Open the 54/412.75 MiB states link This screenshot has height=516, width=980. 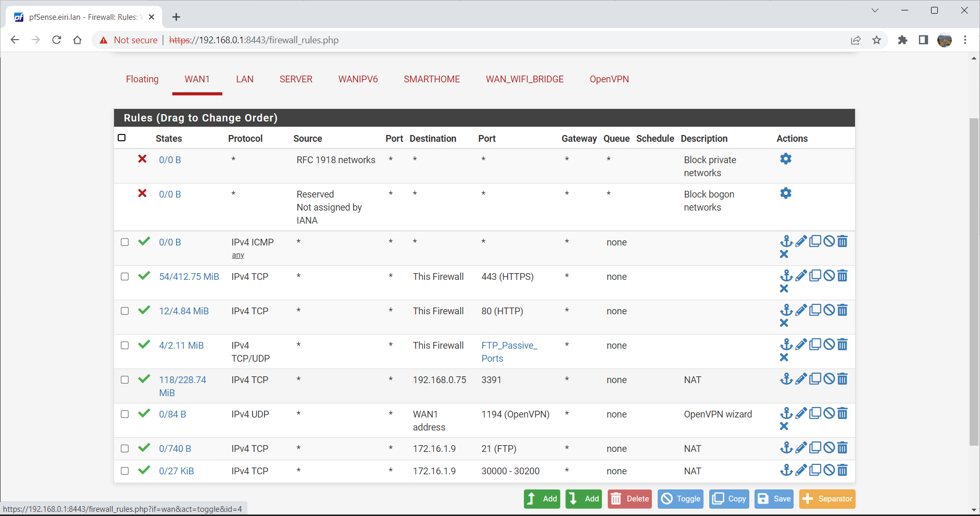pos(189,277)
